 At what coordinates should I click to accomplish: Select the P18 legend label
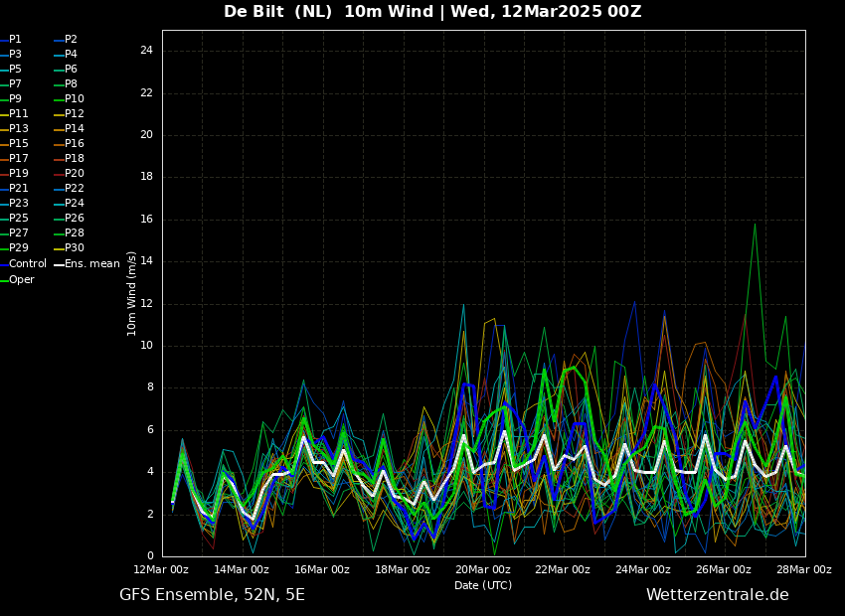point(75,159)
